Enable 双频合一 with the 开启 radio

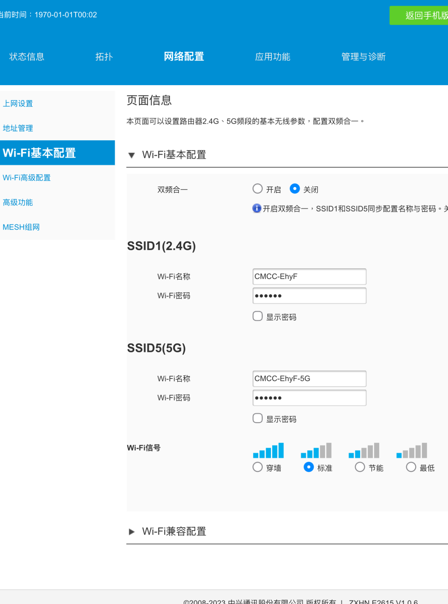coord(257,189)
